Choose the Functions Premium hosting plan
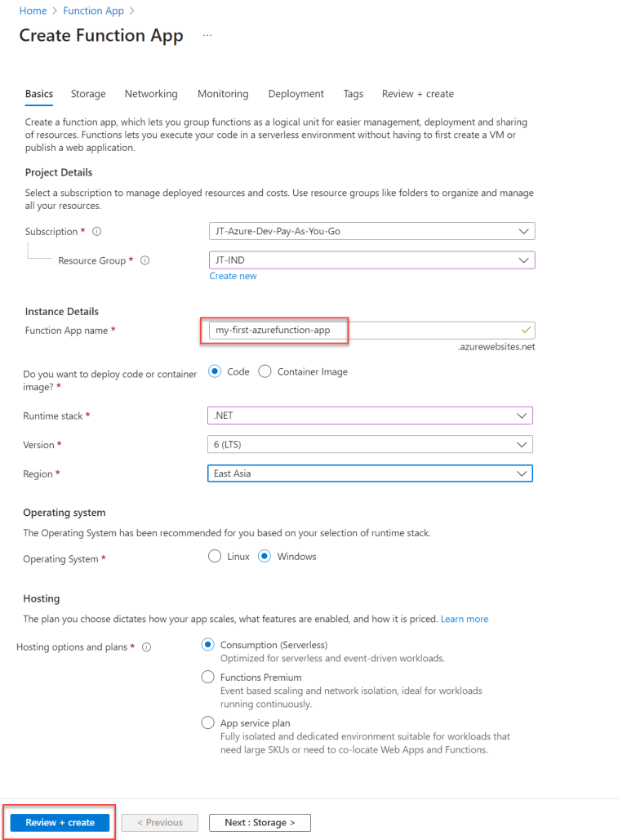The width and height of the screenshot is (627, 840). coord(207,676)
